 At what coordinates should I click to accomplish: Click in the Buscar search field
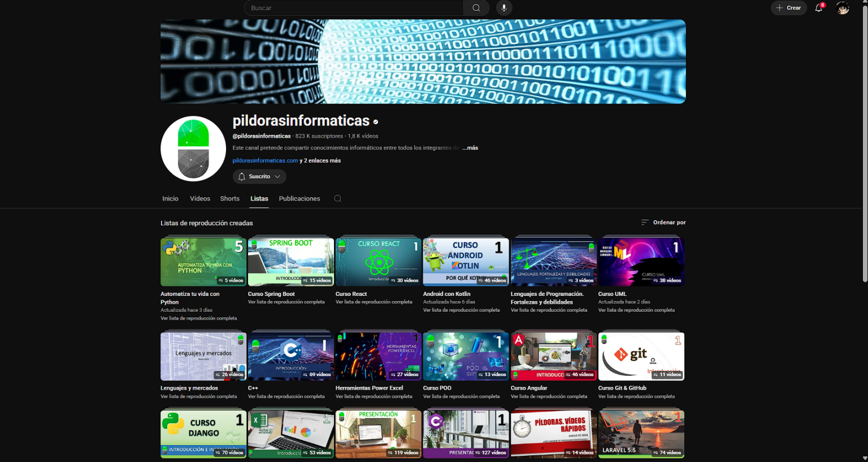354,8
